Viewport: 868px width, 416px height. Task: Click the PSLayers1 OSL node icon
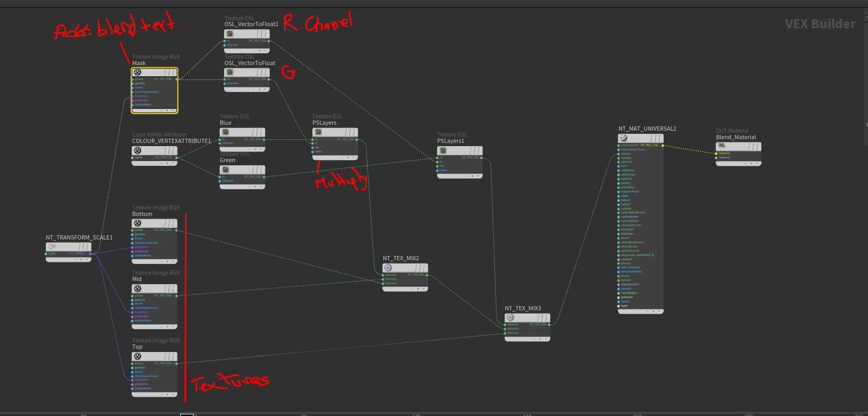(x=443, y=150)
